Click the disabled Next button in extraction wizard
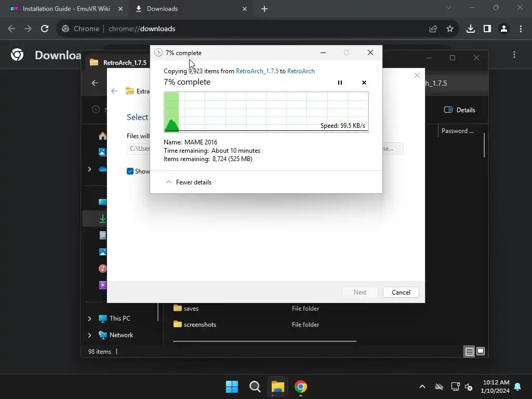This screenshot has width=532, height=399. click(x=360, y=292)
